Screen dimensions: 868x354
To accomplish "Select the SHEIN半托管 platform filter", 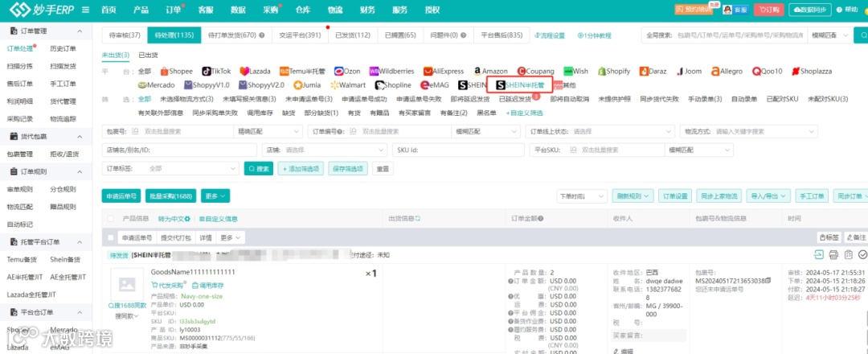I will tap(520, 85).
